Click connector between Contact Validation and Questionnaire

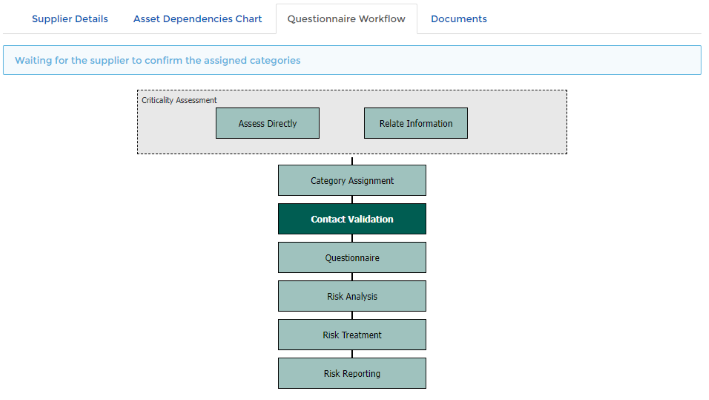pos(352,238)
